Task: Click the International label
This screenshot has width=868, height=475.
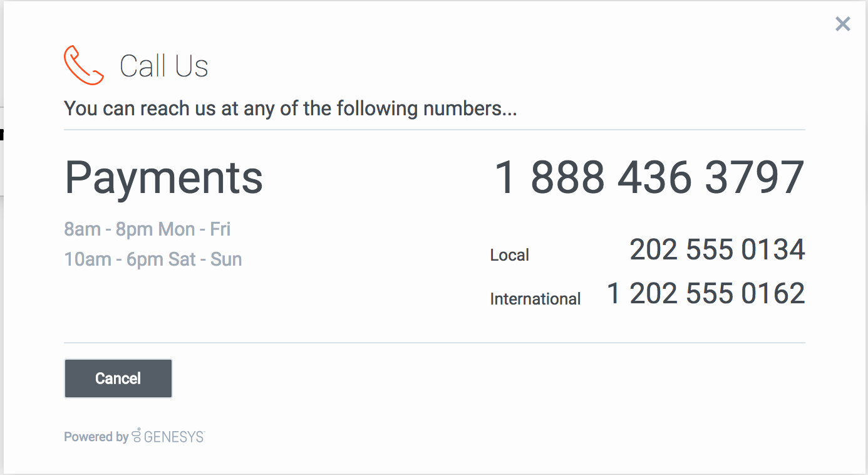Action: 535,299
